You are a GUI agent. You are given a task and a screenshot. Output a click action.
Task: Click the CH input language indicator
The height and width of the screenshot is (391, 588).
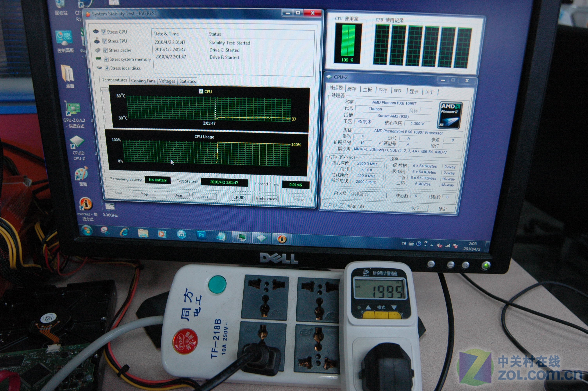pos(404,243)
